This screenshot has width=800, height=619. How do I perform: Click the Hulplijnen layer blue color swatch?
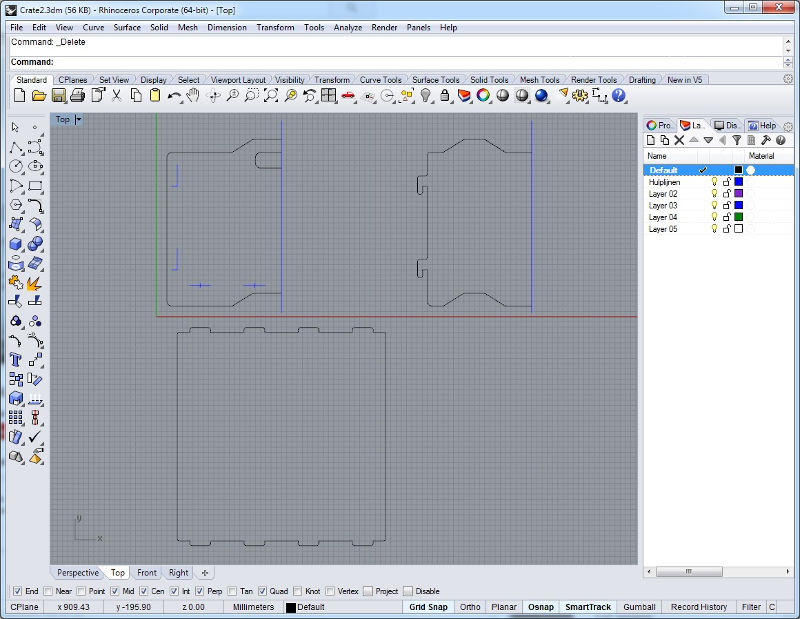(x=738, y=182)
